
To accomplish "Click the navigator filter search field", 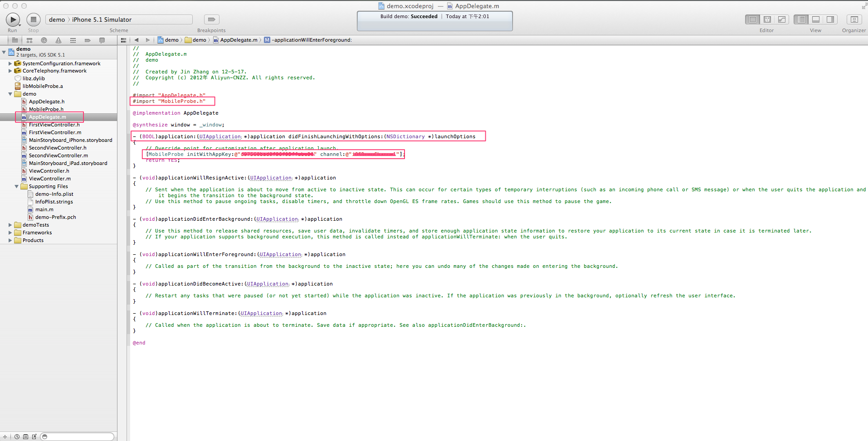I will click(79, 437).
